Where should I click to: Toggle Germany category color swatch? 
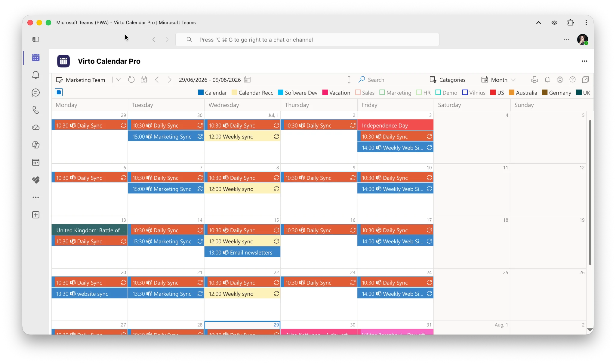tap(544, 92)
